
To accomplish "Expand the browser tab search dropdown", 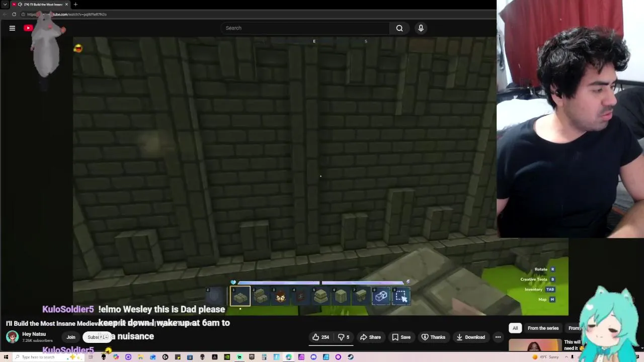I will point(5,5).
